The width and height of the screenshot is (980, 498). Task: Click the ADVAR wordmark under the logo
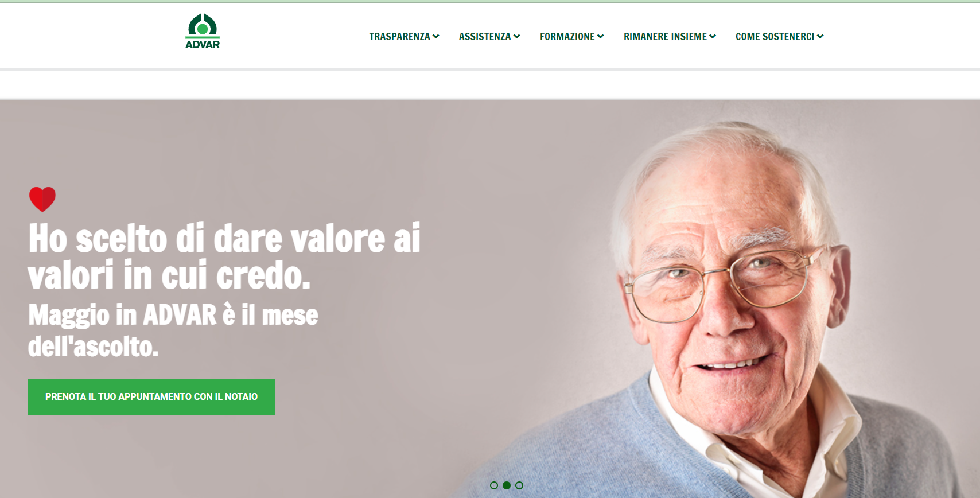[x=203, y=44]
